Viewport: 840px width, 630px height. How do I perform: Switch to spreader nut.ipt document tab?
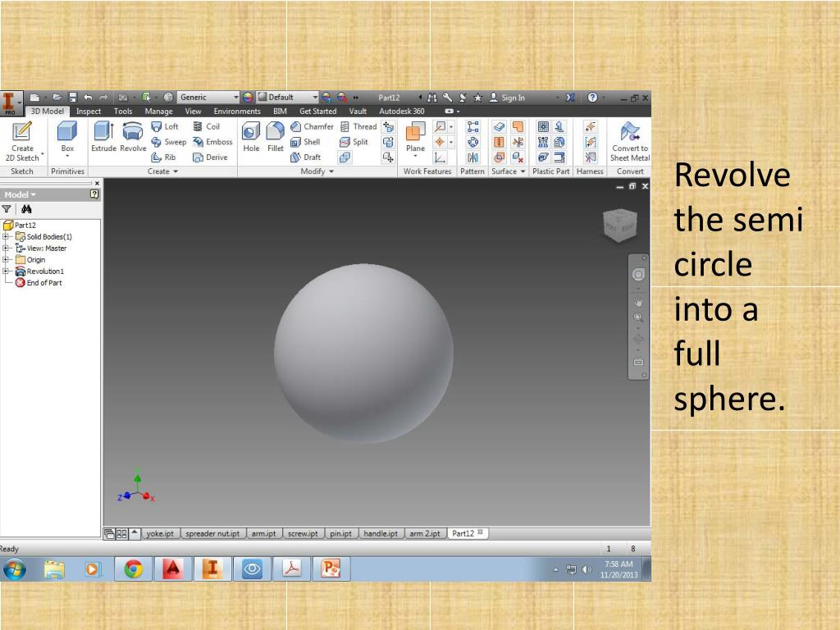[212, 533]
